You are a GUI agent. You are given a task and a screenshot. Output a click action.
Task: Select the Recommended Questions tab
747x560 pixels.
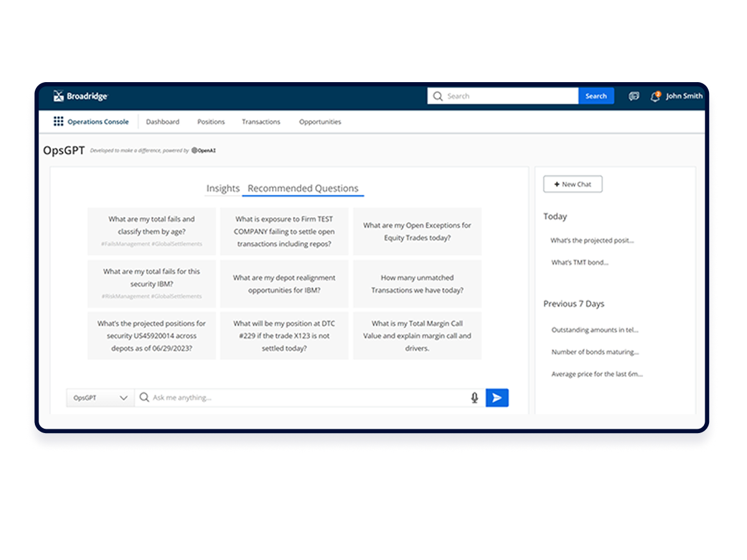pos(303,188)
